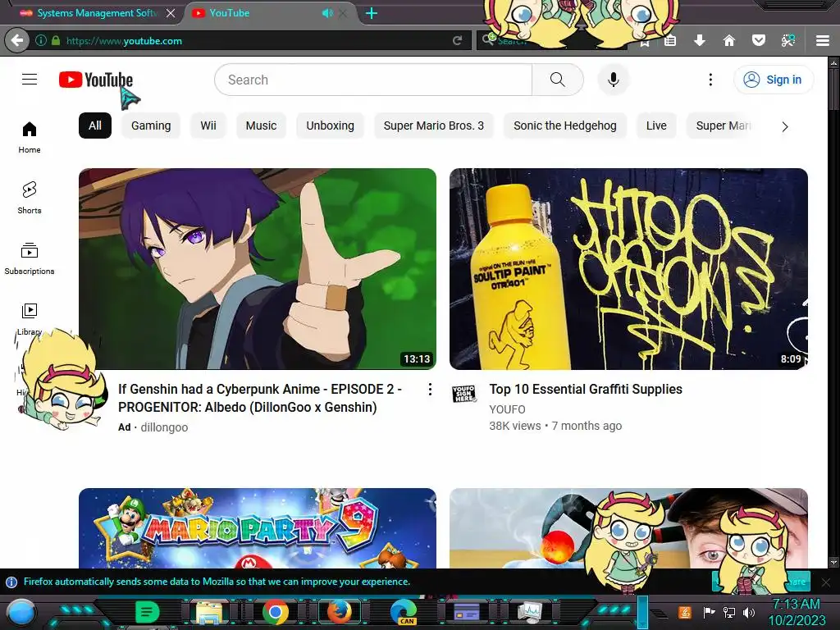This screenshot has height=630, width=840.
Task: Focus the YouTube search field
Action: tap(373, 80)
